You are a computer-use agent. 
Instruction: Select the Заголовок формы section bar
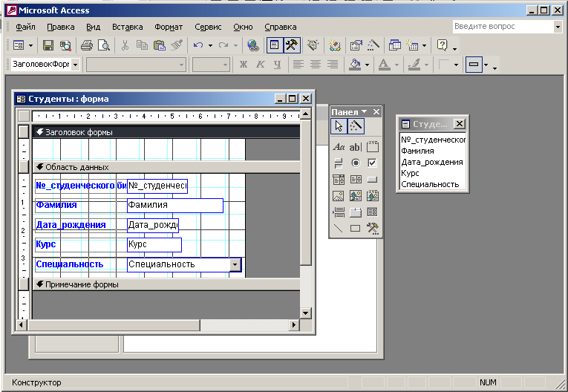point(166,132)
